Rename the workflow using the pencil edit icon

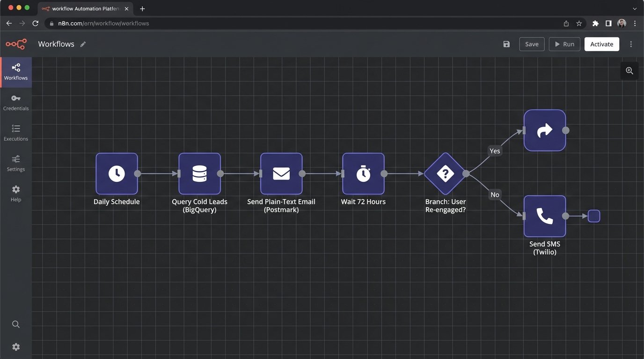(83, 43)
